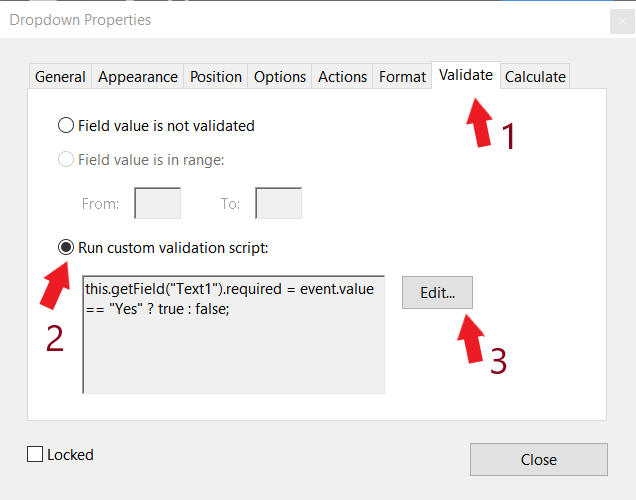Viewport: 636px width, 500px height.
Task: Select 'Field value is not validated' option
Action: (x=67, y=126)
